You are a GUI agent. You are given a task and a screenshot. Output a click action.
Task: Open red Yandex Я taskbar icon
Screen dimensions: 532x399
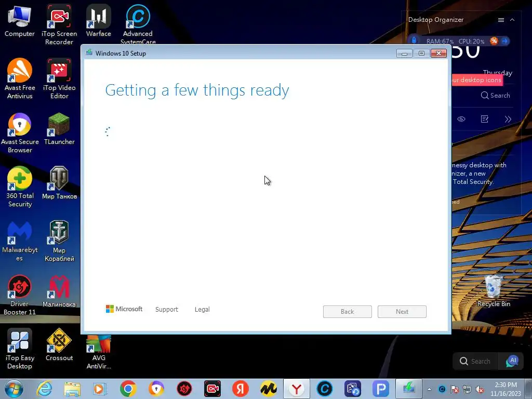(x=240, y=389)
